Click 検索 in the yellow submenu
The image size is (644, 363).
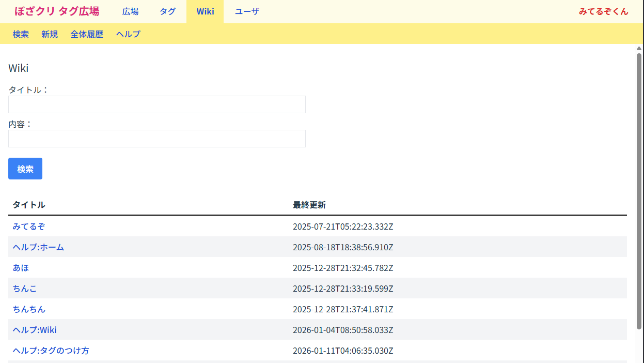(x=21, y=34)
